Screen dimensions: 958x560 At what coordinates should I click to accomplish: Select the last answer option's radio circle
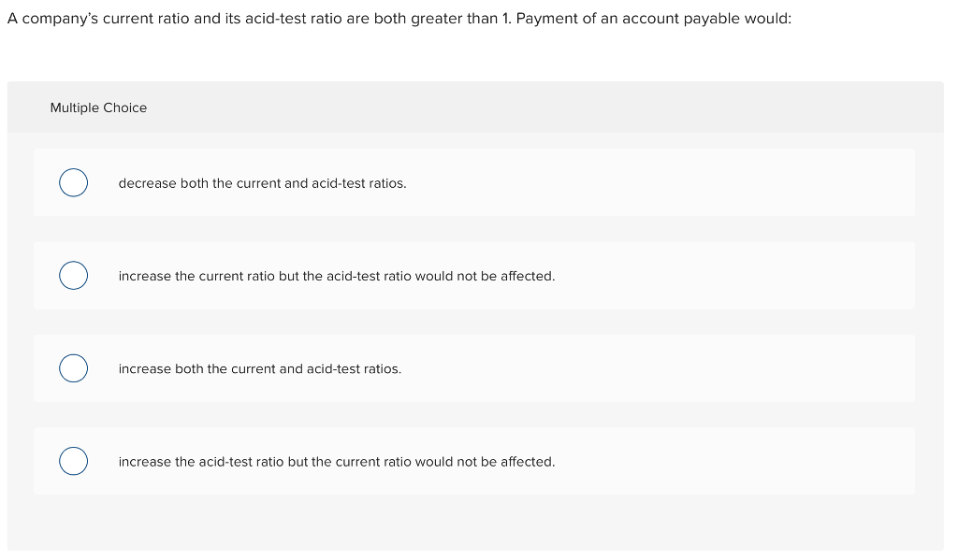(73, 460)
